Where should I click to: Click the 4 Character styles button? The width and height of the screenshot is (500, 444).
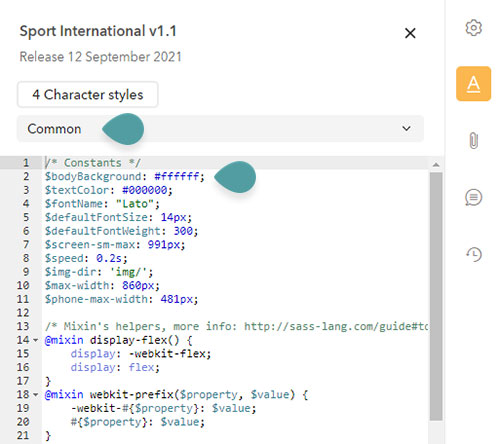click(88, 95)
